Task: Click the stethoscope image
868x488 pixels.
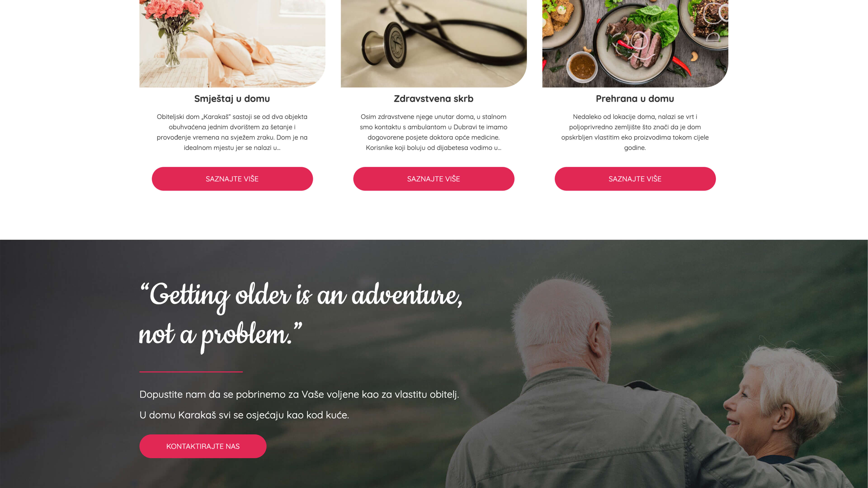Action: click(x=434, y=43)
